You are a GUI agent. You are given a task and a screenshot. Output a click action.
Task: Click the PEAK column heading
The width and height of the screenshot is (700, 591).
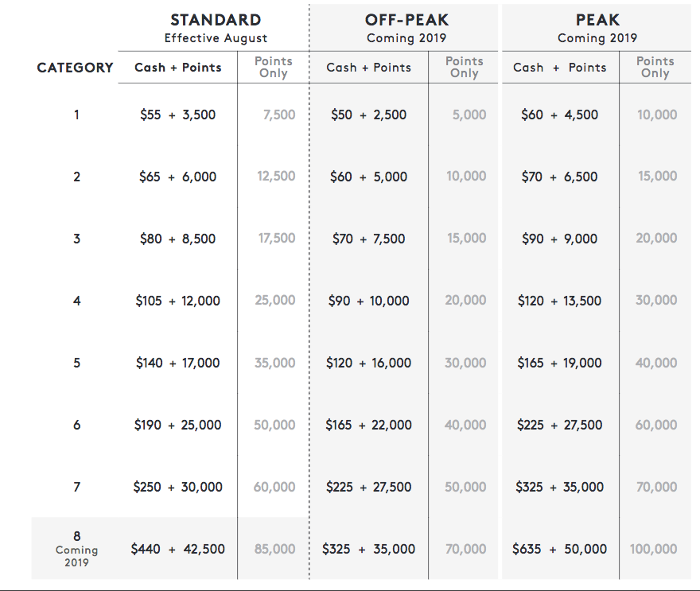[x=597, y=20]
